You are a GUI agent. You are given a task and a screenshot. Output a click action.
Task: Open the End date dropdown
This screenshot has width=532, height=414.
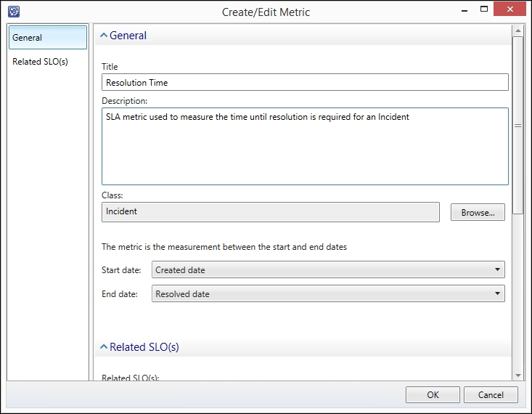(x=328, y=293)
